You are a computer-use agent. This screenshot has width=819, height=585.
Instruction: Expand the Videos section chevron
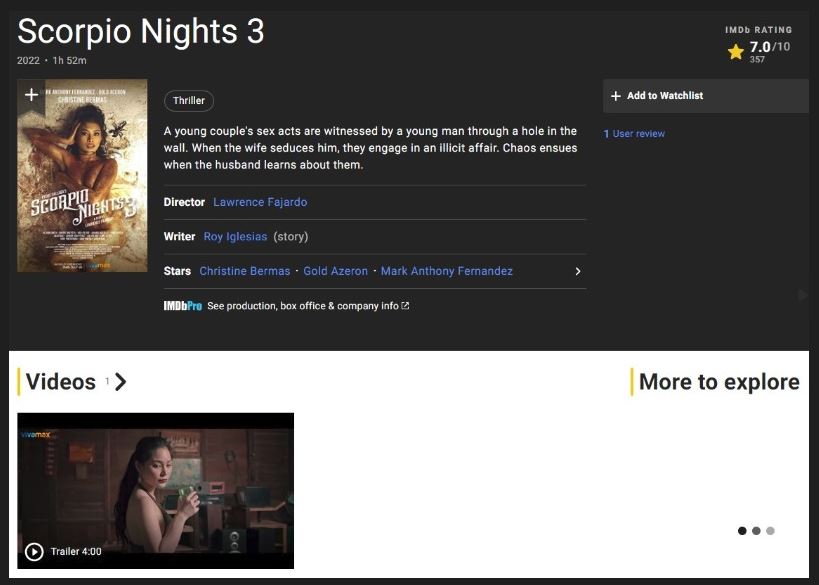pos(121,382)
